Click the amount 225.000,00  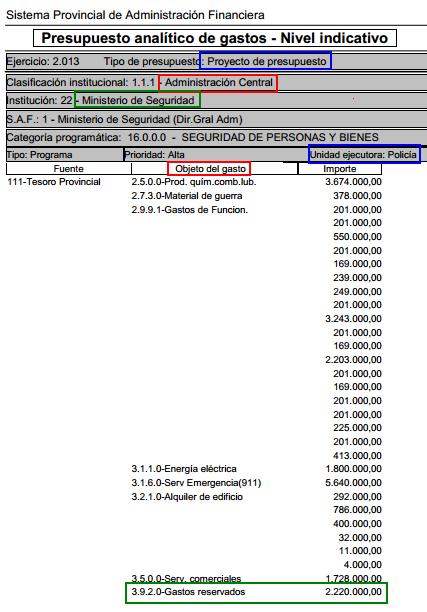(x=357, y=427)
